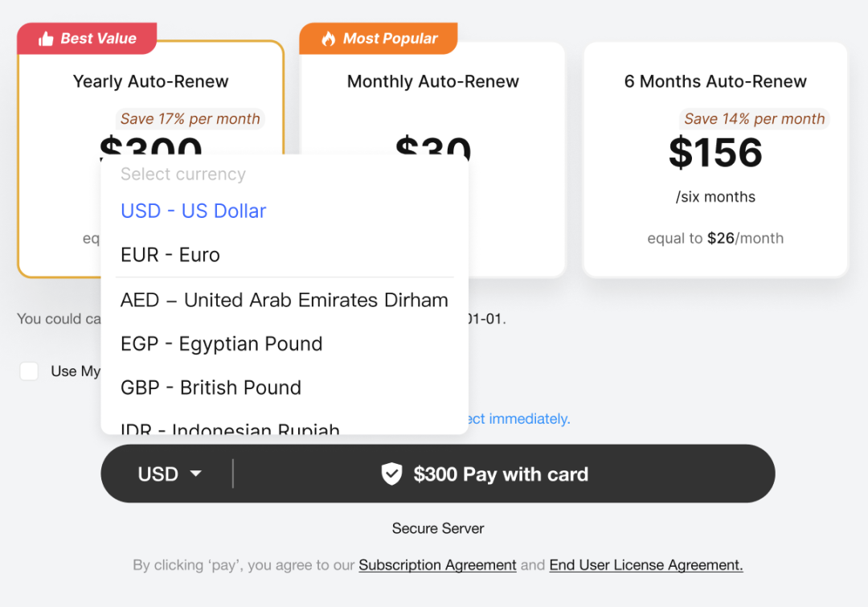Choose GBP - British Pound option

tap(211, 388)
